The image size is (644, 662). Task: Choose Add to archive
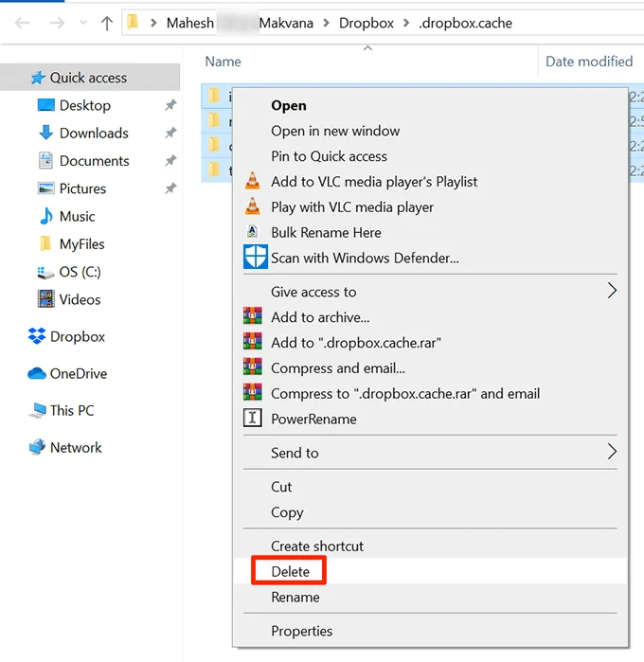tap(430, 317)
